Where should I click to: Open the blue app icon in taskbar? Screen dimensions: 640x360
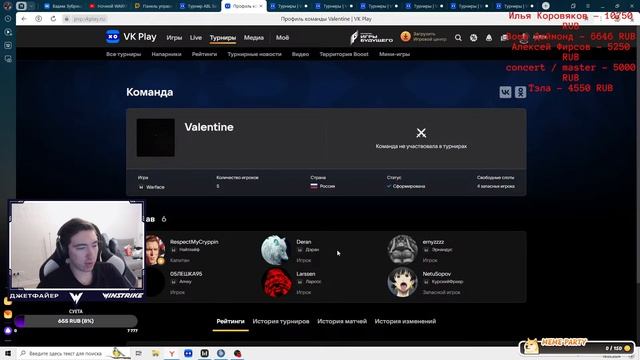click(x=188, y=353)
